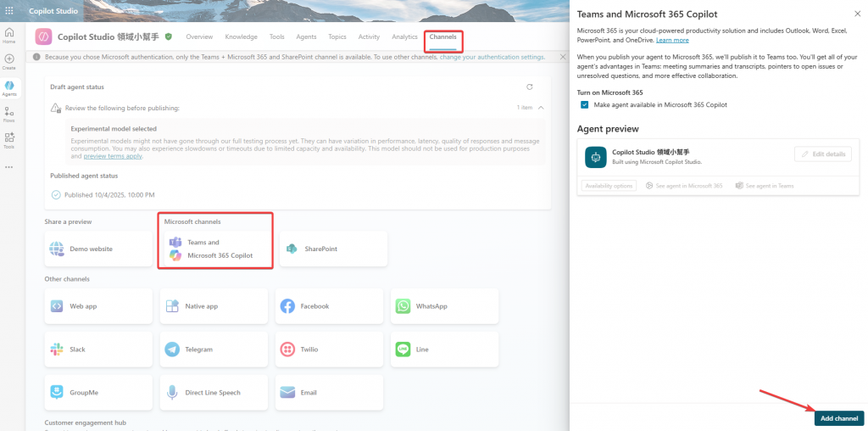Toggle Make agent available in Microsoft 365 Copilot
The image size is (868, 431).
[585, 104]
